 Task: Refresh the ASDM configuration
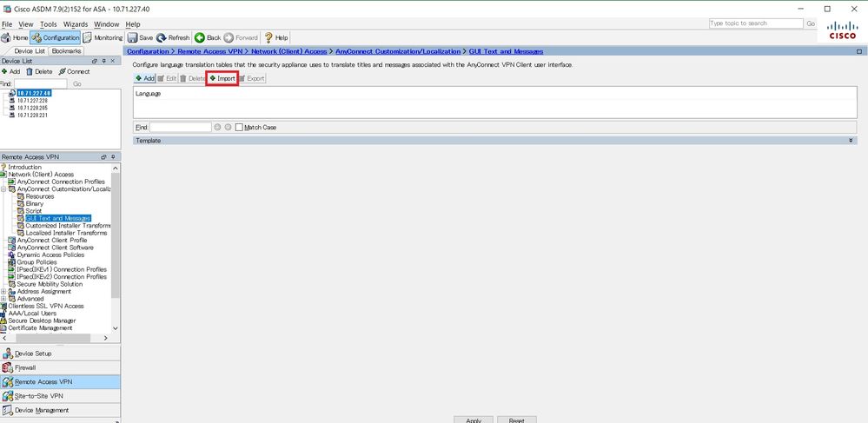tap(173, 37)
